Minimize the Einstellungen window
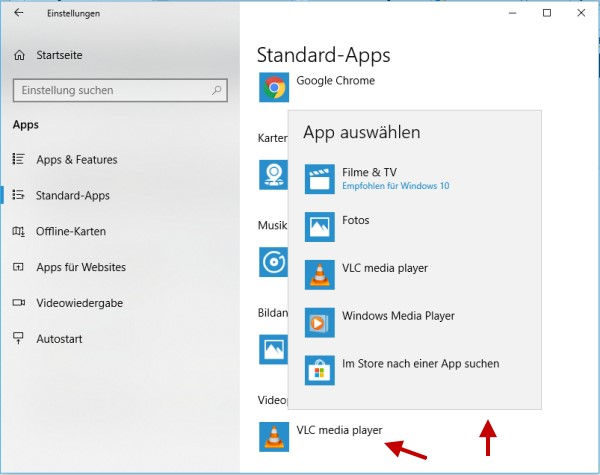The image size is (600, 475). 512,13
